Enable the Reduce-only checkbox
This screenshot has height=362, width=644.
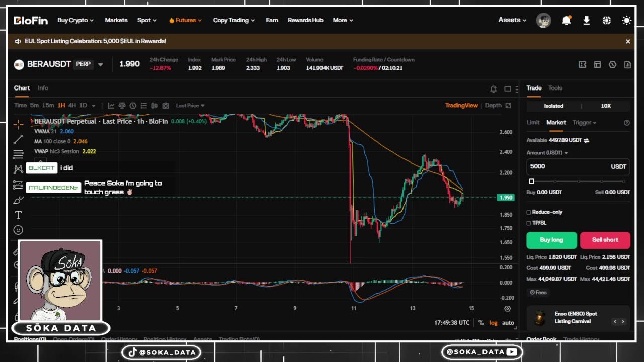tap(529, 212)
